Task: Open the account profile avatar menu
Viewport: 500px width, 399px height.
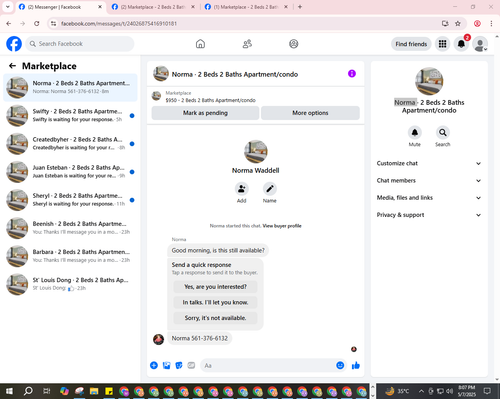Action: 480,44
